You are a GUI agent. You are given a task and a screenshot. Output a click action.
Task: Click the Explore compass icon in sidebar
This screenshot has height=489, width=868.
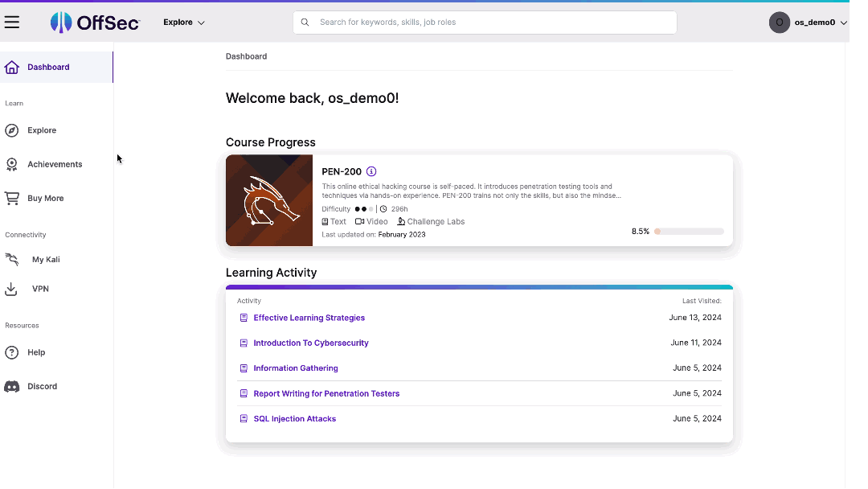[12, 130]
